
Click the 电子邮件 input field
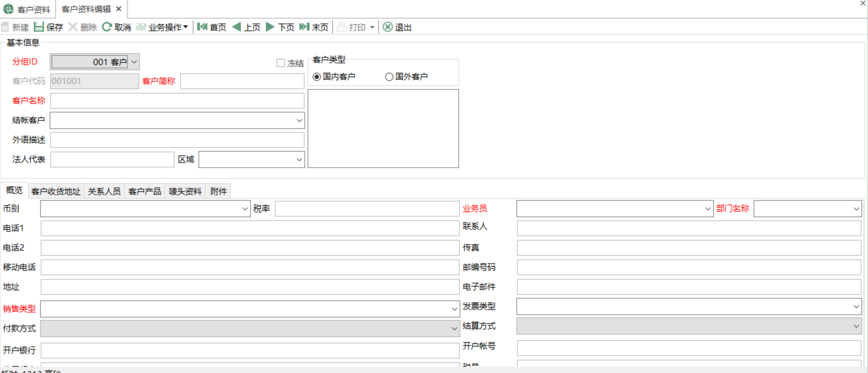point(689,287)
